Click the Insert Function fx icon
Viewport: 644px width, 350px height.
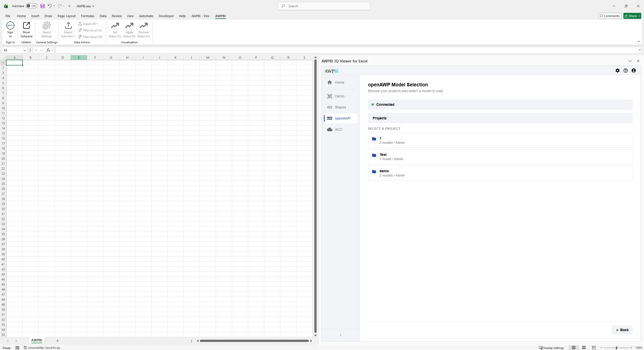click(48, 50)
